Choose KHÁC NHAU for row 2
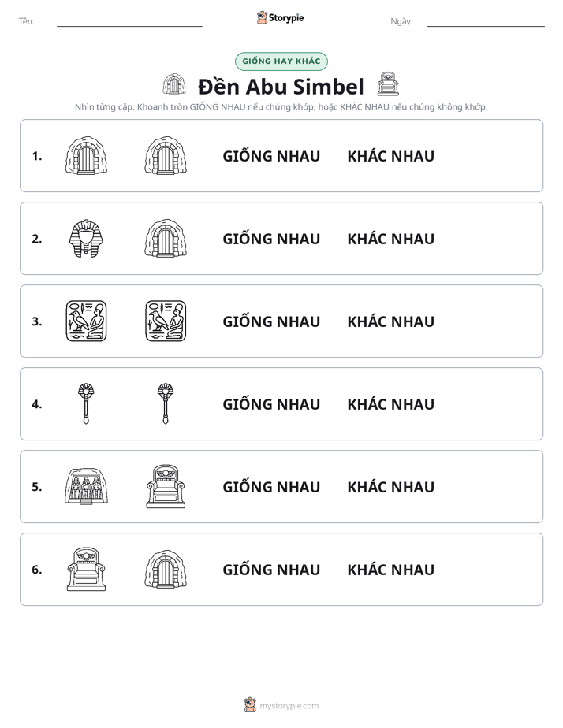This screenshot has height=728, width=563. pos(390,239)
